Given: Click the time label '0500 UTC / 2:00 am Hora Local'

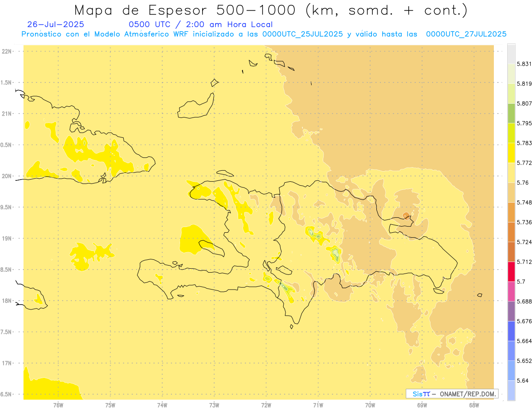Looking at the screenshot, I should coord(201,24).
